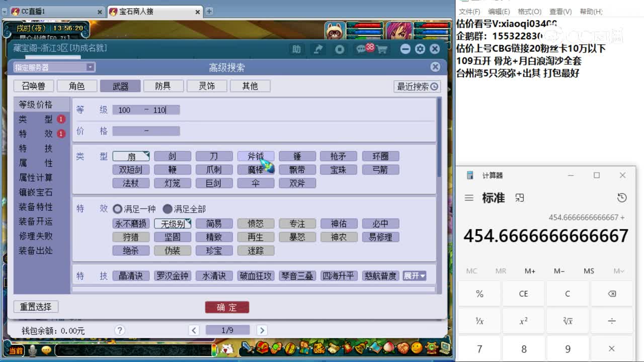Select the 满足全部 radio button
This screenshot has height=362, width=644.
pyautogui.click(x=167, y=210)
